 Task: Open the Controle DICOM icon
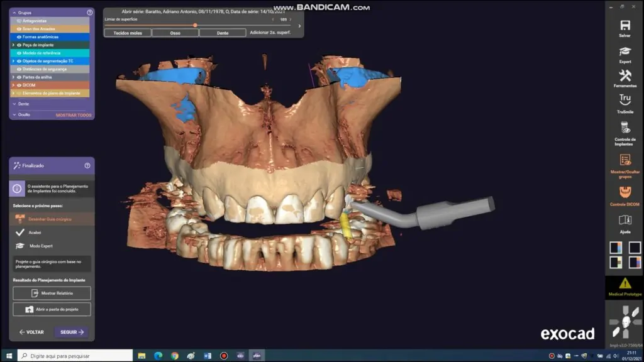[625, 193]
